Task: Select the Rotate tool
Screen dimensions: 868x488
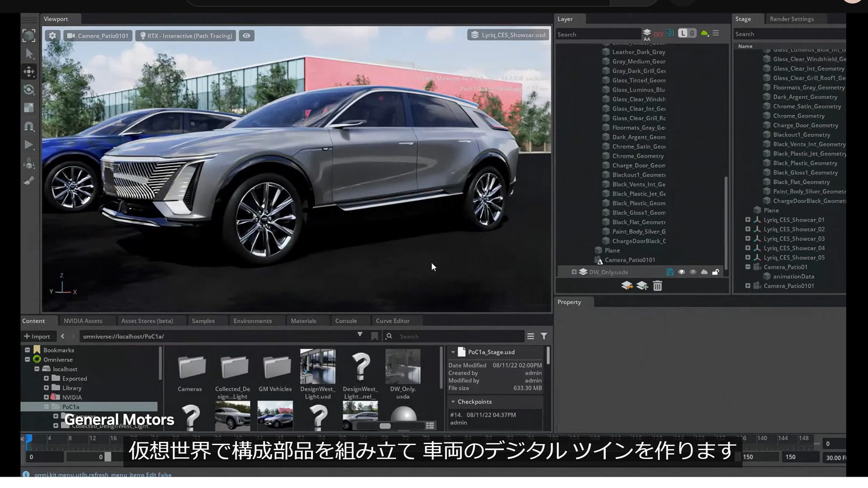Action: tap(29, 89)
